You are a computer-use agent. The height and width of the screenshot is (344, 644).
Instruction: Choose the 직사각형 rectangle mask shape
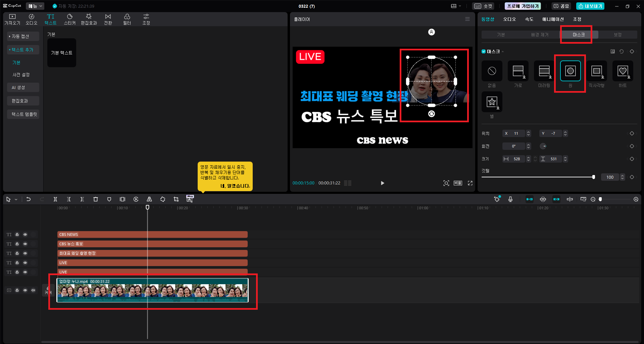pyautogui.click(x=596, y=71)
